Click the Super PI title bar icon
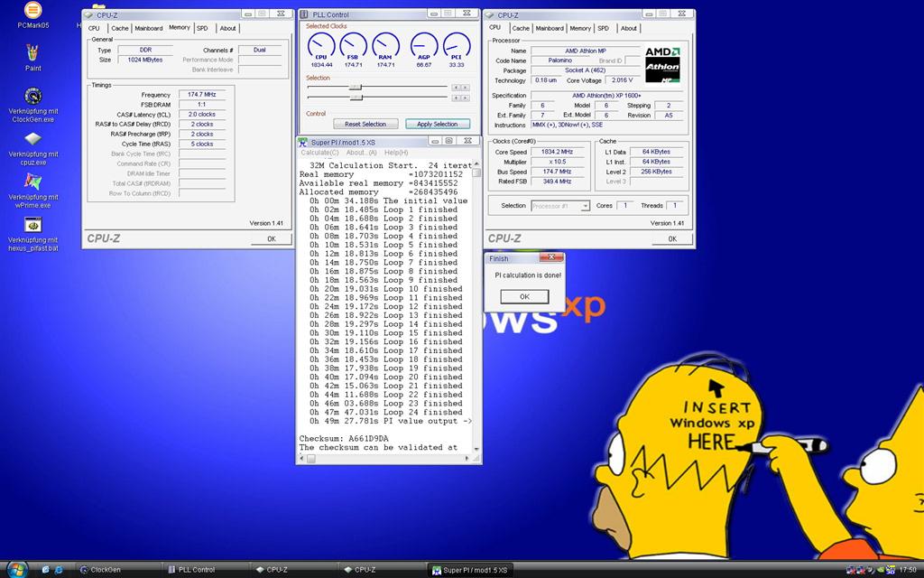Screen dimensions: 924x578 tap(303, 142)
